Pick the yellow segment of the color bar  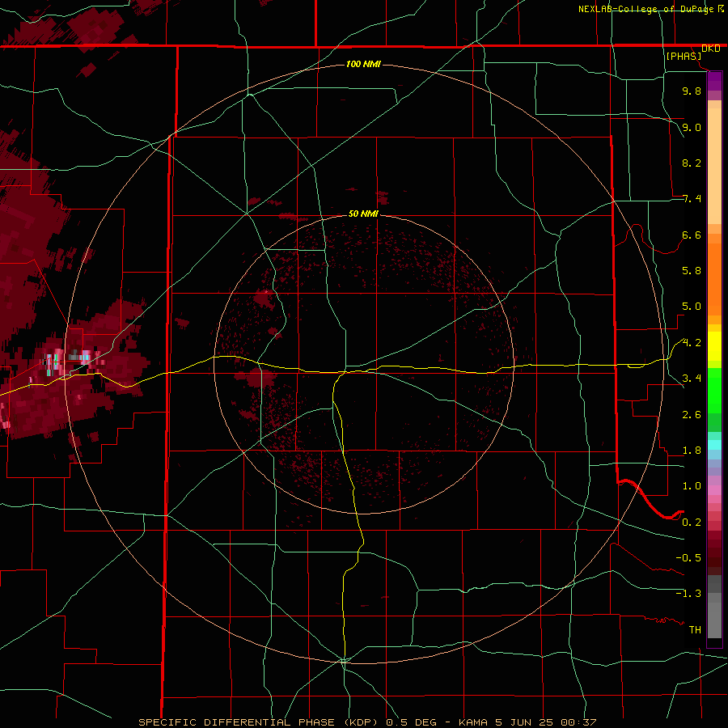(x=714, y=346)
